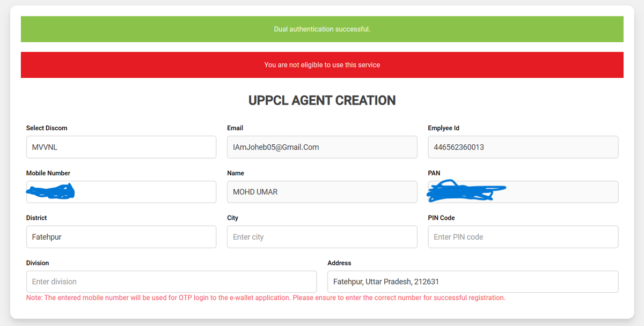Click the PAN input field
Viewport: 644px width, 326px height.
[523, 192]
